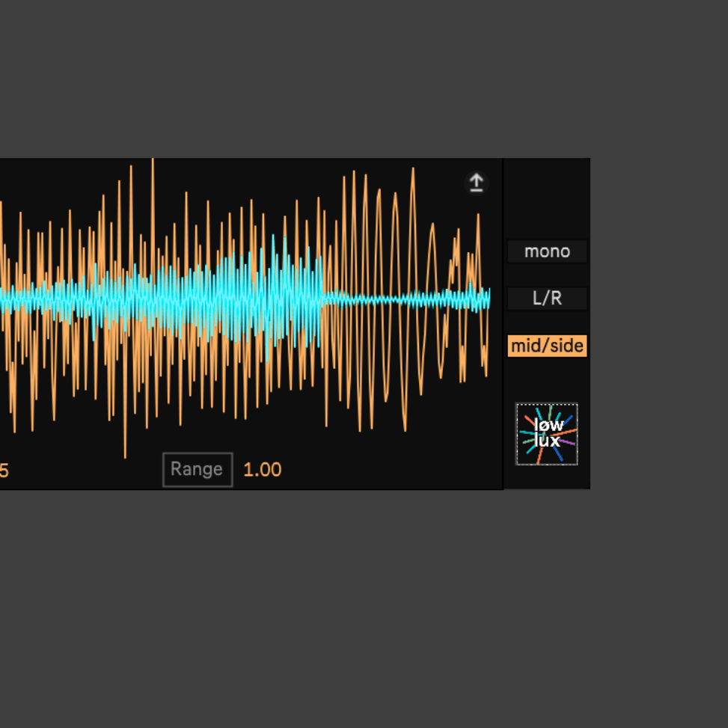Click the cyan side-signal waveform

point(186,299)
